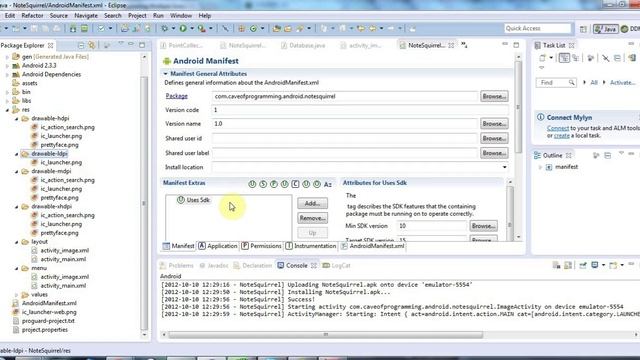Expand the gen folder

tap(7, 57)
